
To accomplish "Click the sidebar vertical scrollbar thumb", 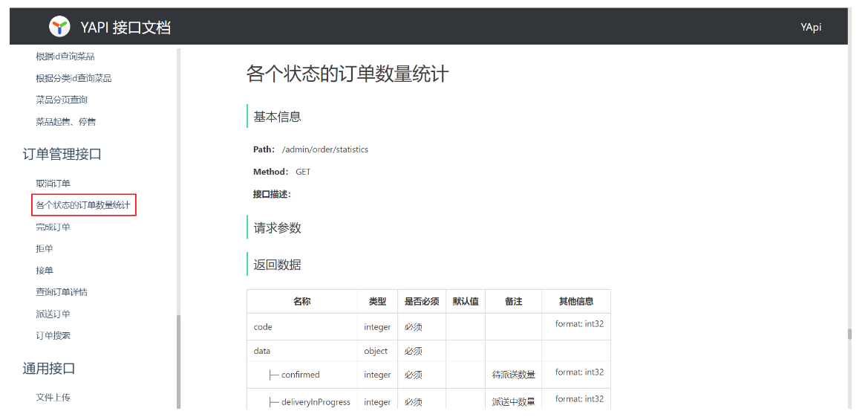I will [x=178, y=361].
